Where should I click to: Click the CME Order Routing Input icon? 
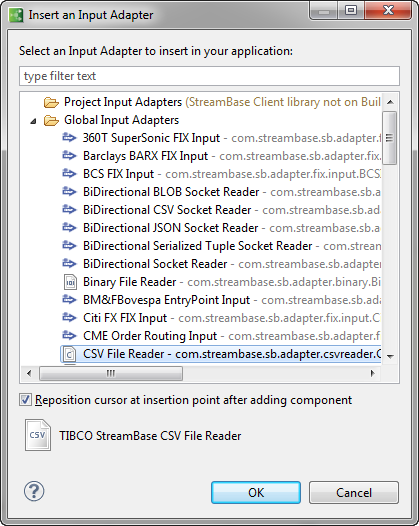pyautogui.click(x=69, y=336)
